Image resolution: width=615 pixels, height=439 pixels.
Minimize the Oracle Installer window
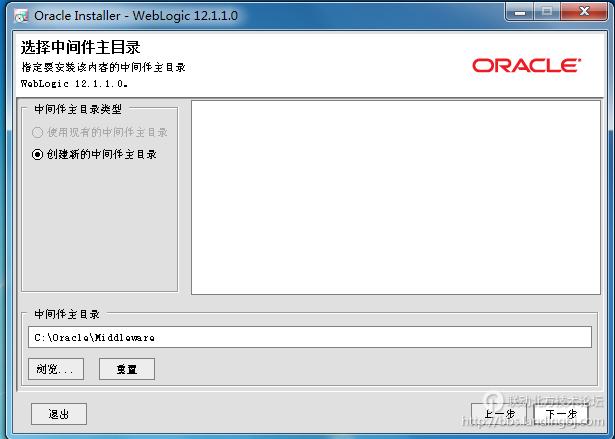tap(520, 12)
